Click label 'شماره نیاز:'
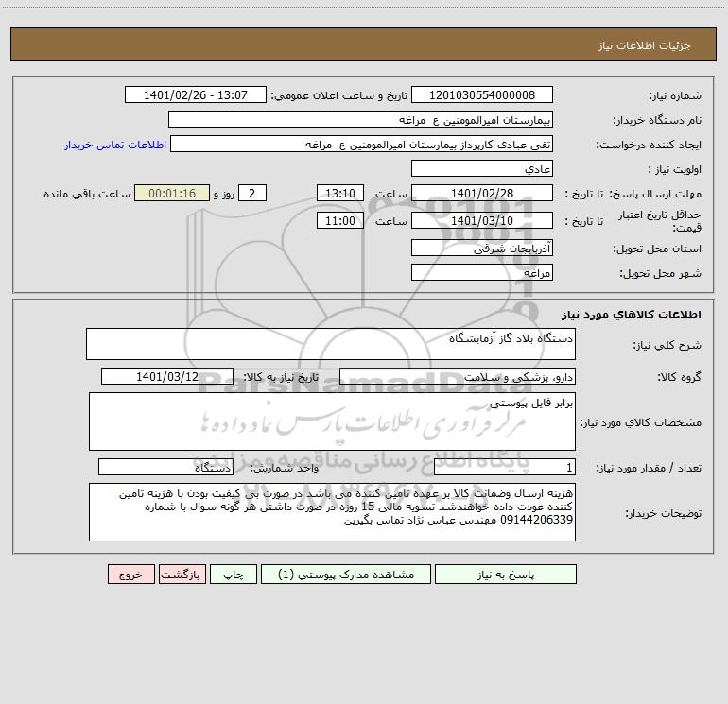The image size is (728, 704). point(675,95)
